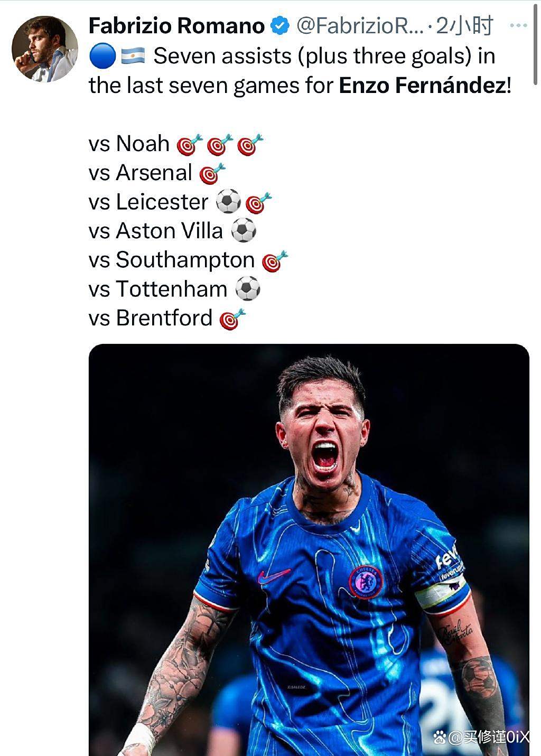
Task: Click the soccer ball beside Tottenham
Action: point(247,290)
